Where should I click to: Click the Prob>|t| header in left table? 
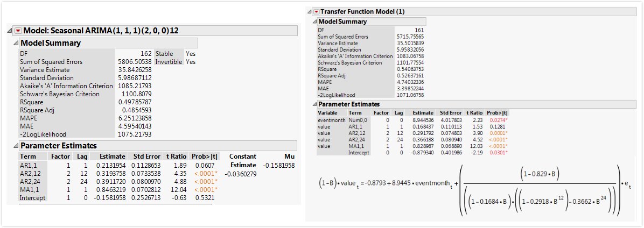[x=205, y=156]
